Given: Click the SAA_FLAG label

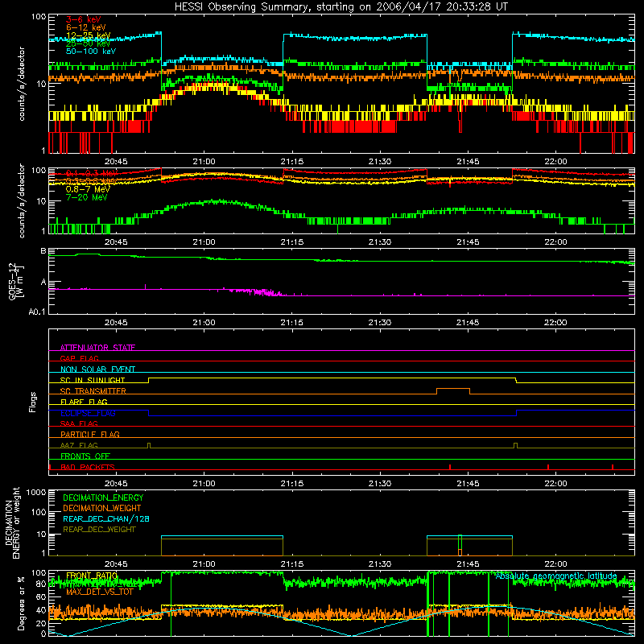Looking at the screenshot, I should (x=79, y=423).
